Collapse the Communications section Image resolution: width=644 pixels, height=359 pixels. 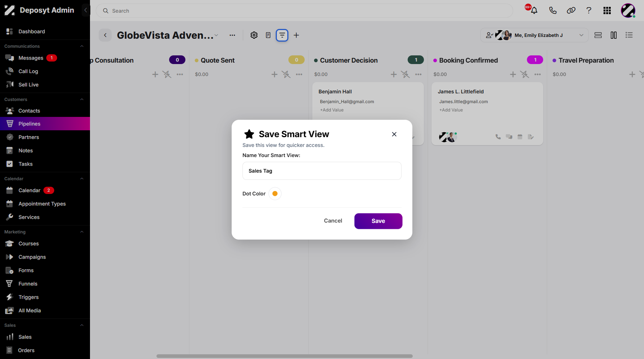click(82, 46)
